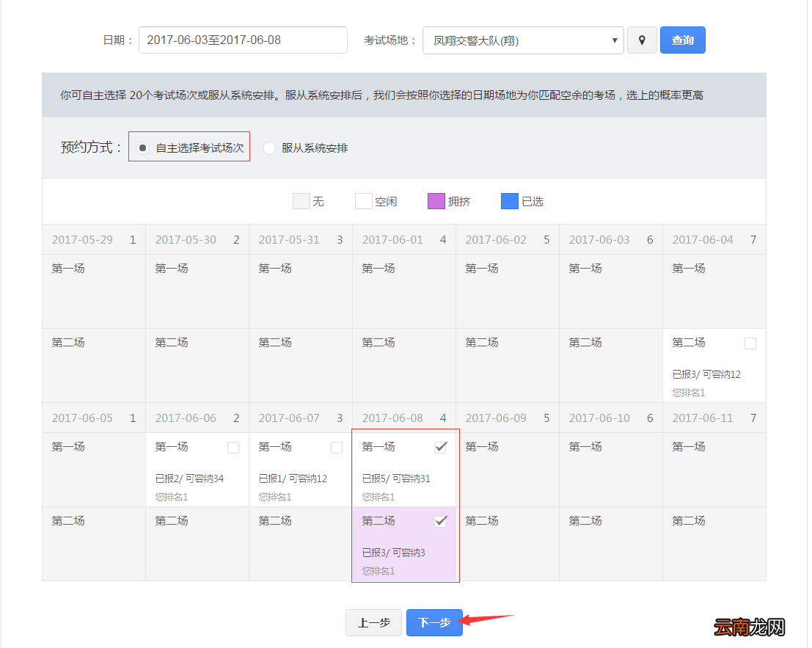Click the date range input field
Image resolution: width=812 pixels, height=648 pixels.
[x=243, y=40]
